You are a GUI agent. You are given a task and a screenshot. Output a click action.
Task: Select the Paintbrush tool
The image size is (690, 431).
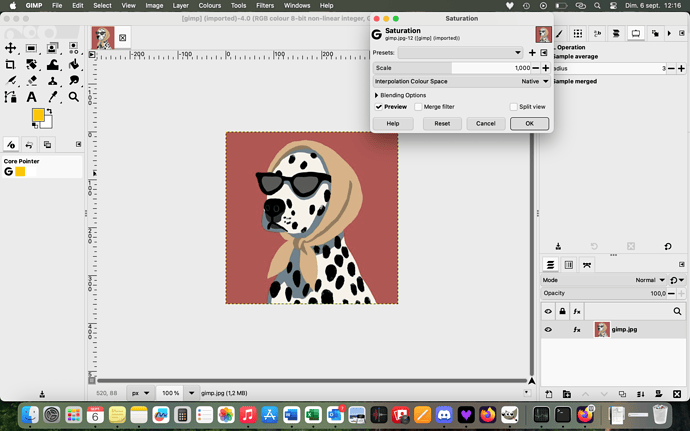(10, 81)
